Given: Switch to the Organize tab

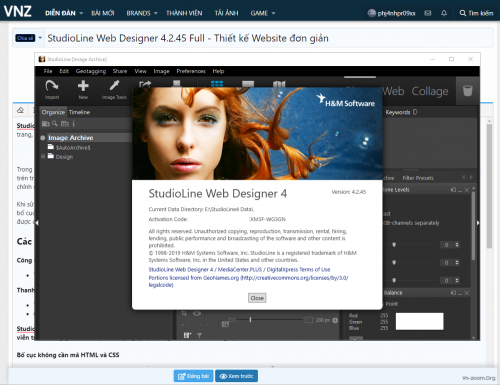Looking at the screenshot, I should (53, 112).
